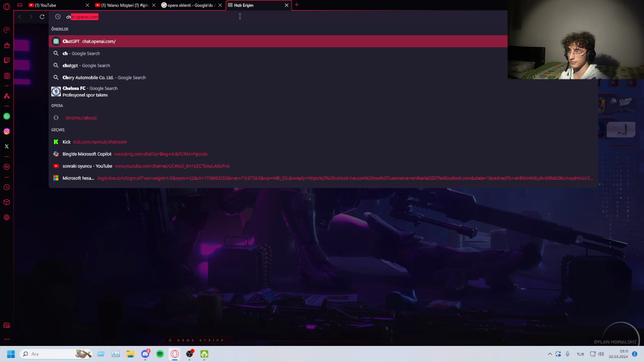This screenshot has height=362, width=644.
Task: Open the Windows Start menu
Action: tap(11, 354)
